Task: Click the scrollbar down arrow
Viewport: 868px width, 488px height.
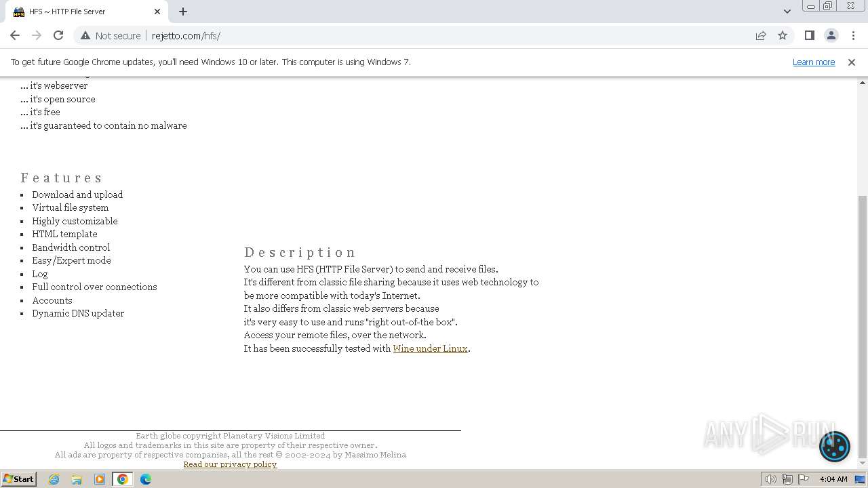Action: pos(862,463)
